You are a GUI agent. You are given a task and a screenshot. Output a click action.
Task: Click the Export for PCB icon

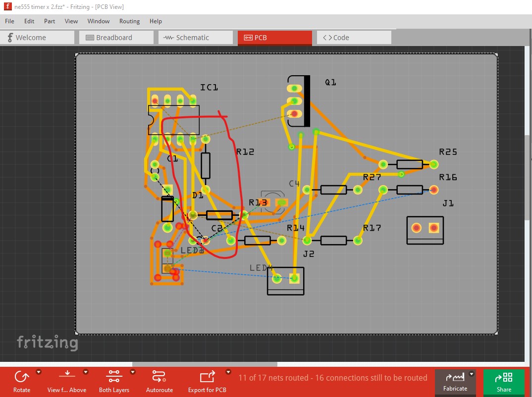[207, 377]
